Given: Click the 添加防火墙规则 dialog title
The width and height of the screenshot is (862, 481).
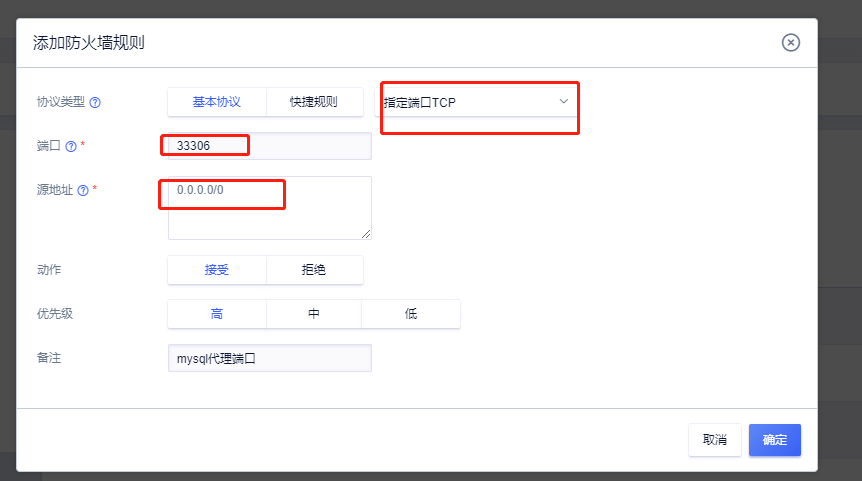Looking at the screenshot, I should 90,42.
